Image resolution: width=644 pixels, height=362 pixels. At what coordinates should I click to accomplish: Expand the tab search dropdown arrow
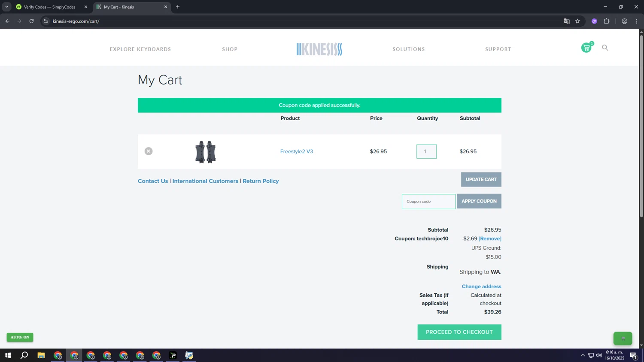(x=6, y=7)
